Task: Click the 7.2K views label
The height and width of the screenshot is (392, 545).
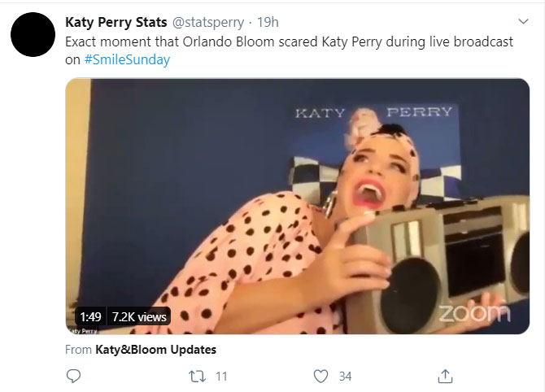Action: [x=139, y=316]
